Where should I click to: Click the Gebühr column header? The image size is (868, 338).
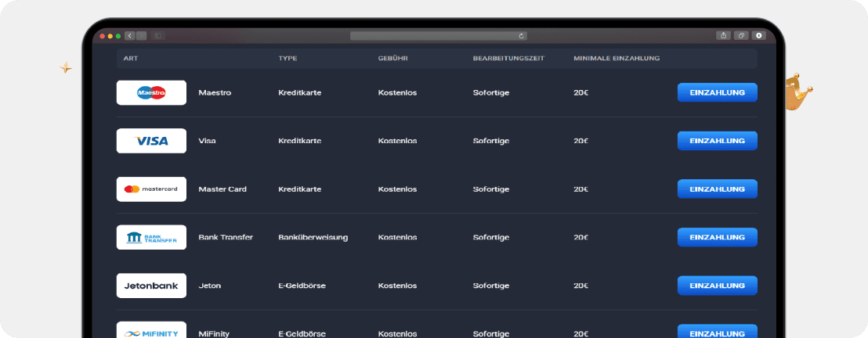[392, 59]
